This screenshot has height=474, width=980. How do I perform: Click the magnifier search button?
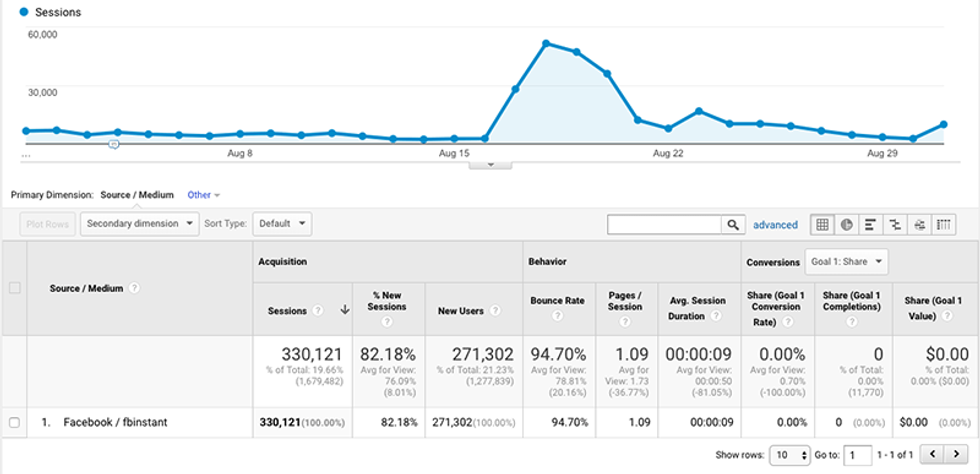coord(734,225)
